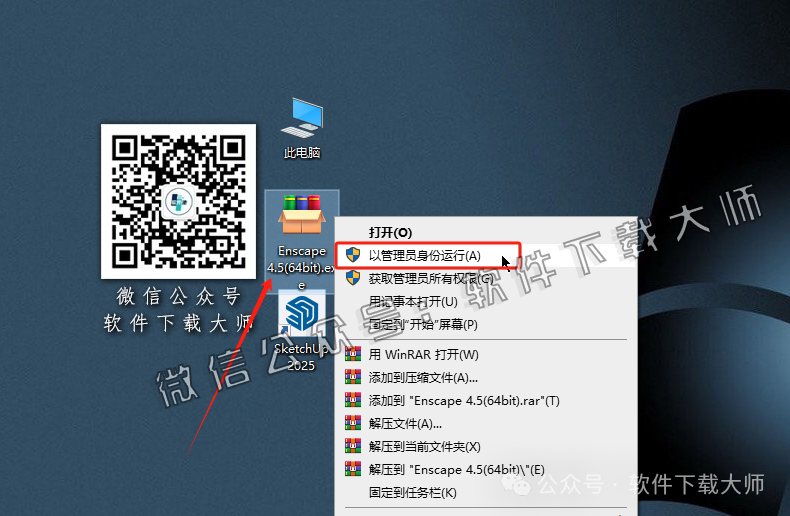
Task: Choose 用记事本打开(U) entry
Action: pos(486,301)
